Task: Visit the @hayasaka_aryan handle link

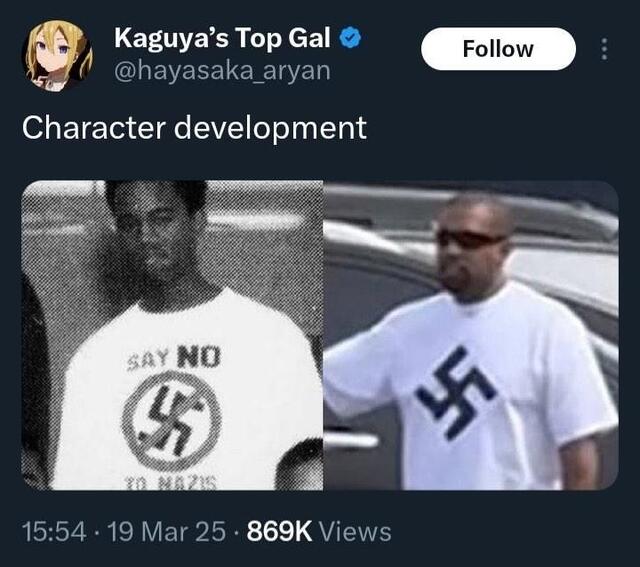Action: (x=222, y=71)
